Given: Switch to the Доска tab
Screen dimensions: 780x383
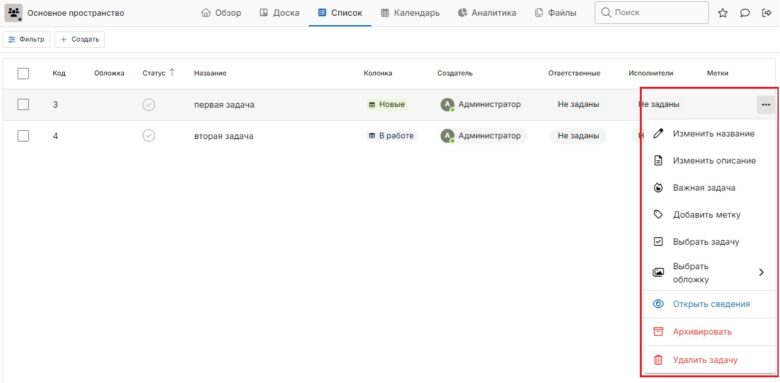Looking at the screenshot, I should click(280, 13).
